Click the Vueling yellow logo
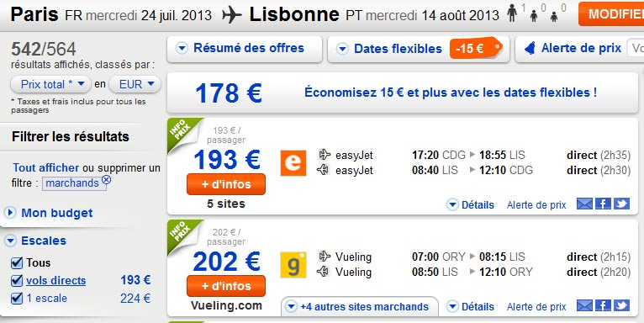 [x=293, y=265]
